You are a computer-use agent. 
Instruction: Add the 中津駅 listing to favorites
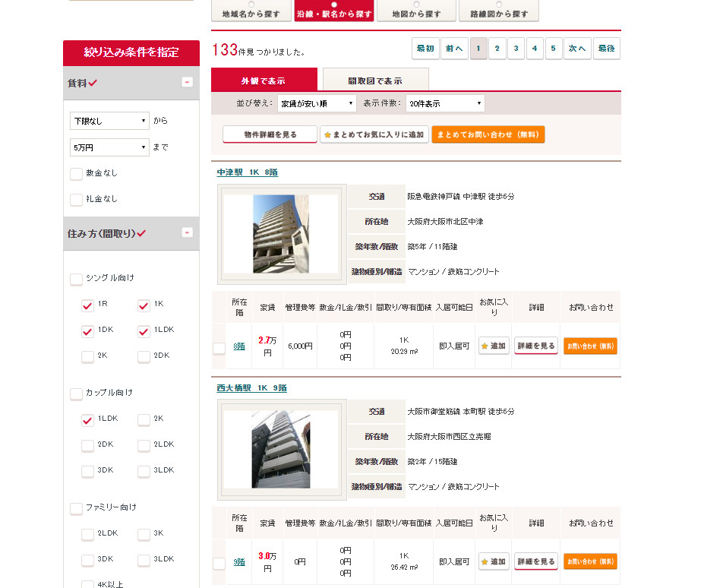click(494, 346)
